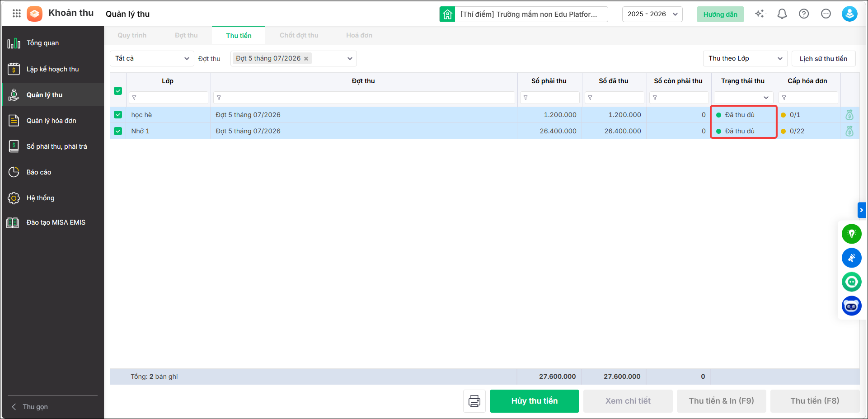This screenshot has width=868, height=419.
Task: Click filter icon in Số còn phải thu column
Action: pos(655,98)
